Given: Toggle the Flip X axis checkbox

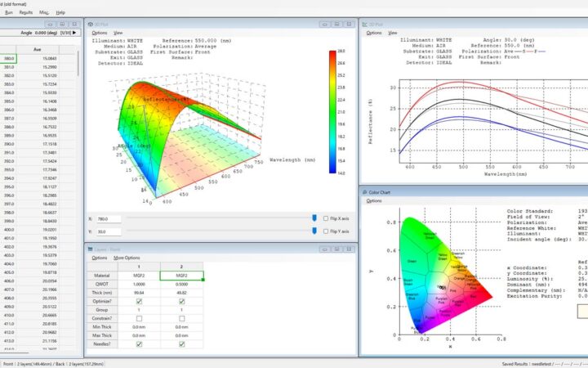Looking at the screenshot, I should click(x=326, y=218).
